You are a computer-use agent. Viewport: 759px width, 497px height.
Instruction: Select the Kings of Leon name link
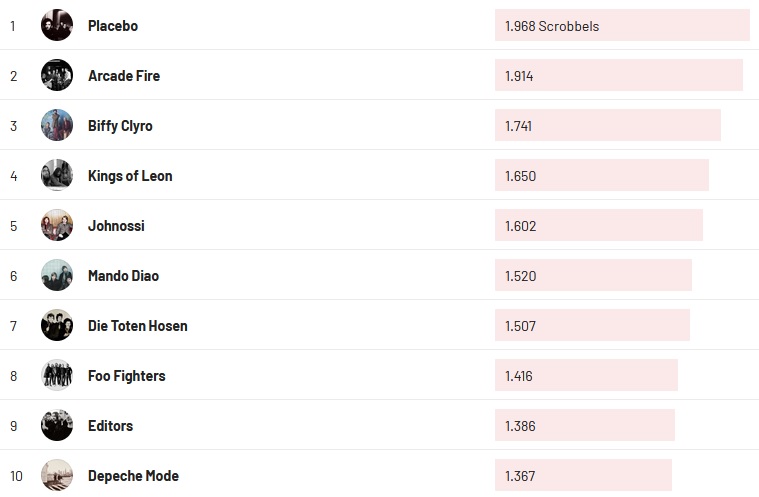click(130, 176)
